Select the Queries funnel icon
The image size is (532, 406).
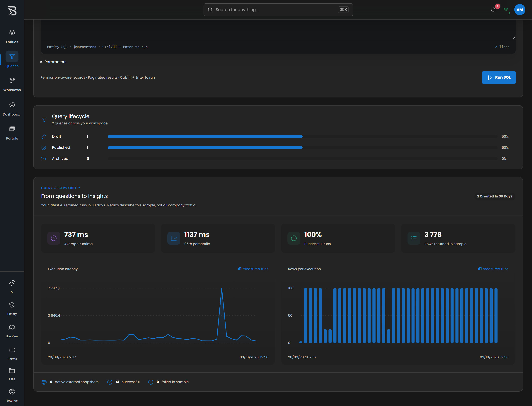coord(12,56)
